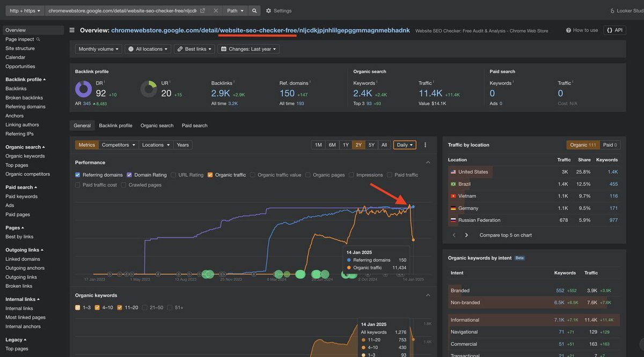
Task: Collapse the Organic keywords section
Action: point(428,295)
